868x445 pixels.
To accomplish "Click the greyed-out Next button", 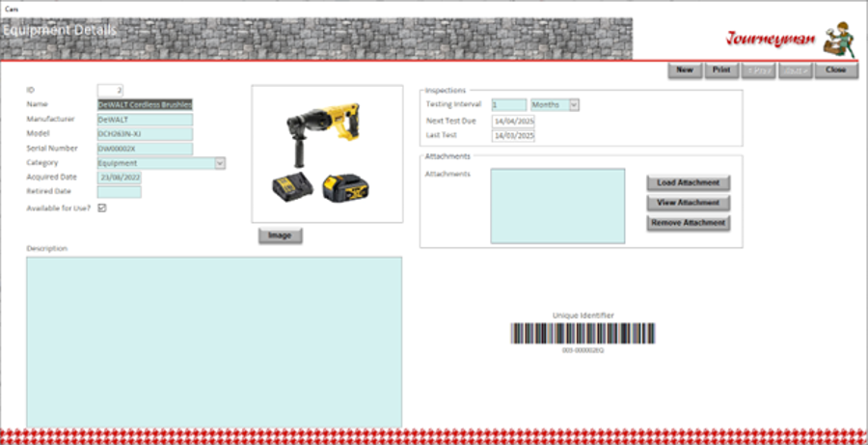I will (795, 70).
